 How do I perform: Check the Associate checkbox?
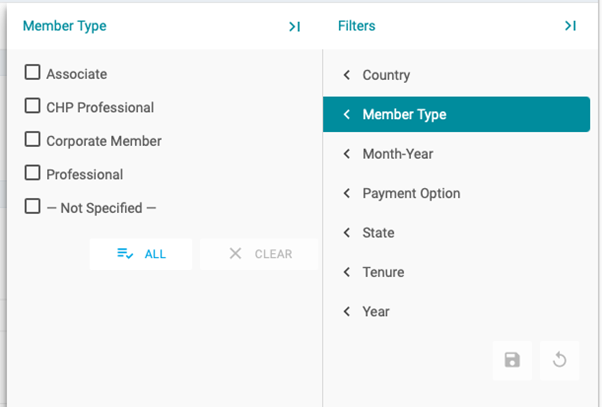click(32, 72)
